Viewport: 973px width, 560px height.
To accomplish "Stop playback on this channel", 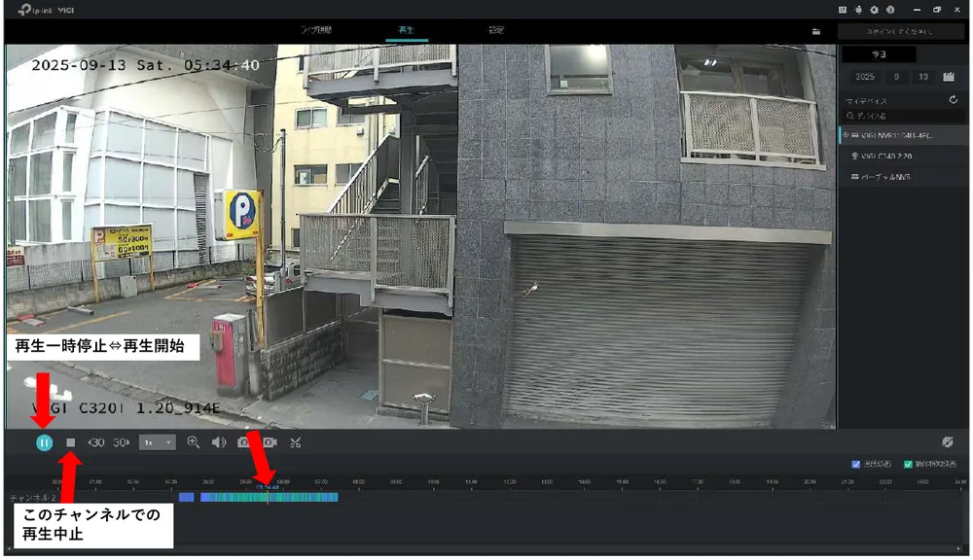I will tap(71, 442).
